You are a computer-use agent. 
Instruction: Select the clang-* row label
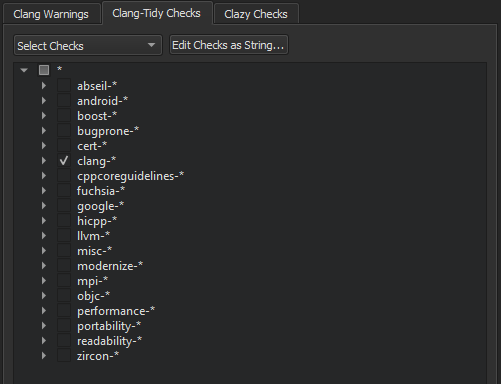point(97,161)
